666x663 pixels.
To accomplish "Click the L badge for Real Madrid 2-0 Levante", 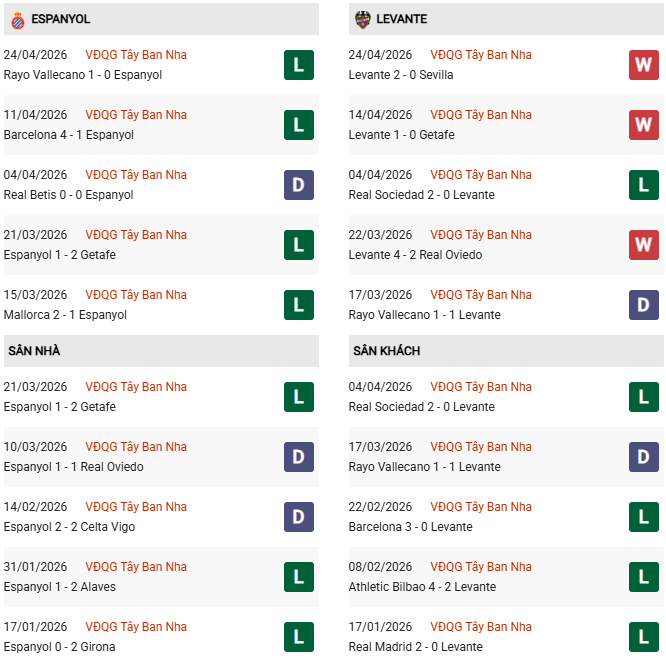I will coord(643,637).
